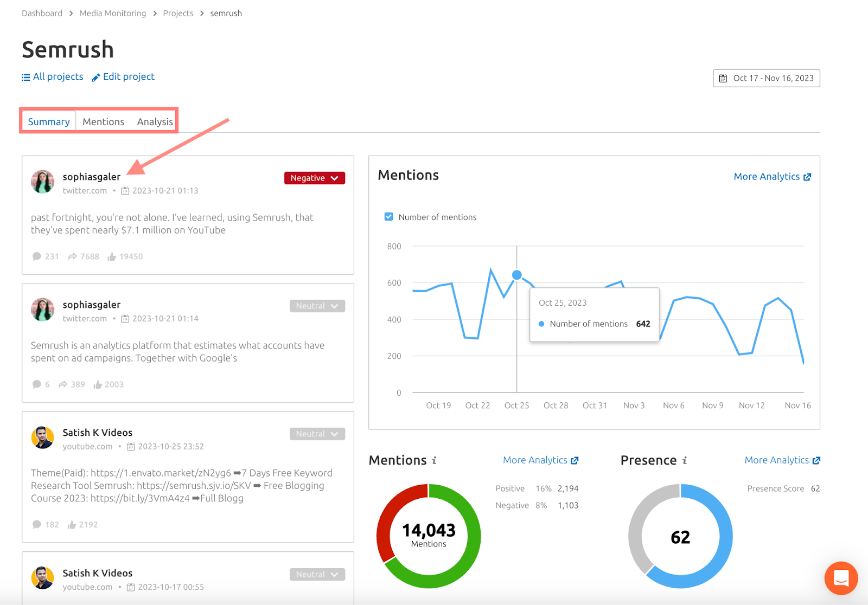868x605 pixels.
Task: Open the Neutral dropdown on Satish K Videos mention
Action: point(317,434)
